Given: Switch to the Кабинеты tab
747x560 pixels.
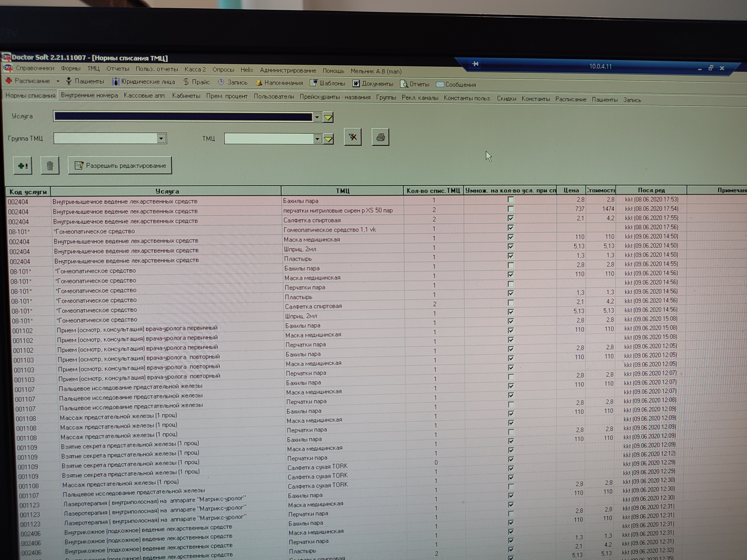Looking at the screenshot, I should pyautogui.click(x=186, y=96).
